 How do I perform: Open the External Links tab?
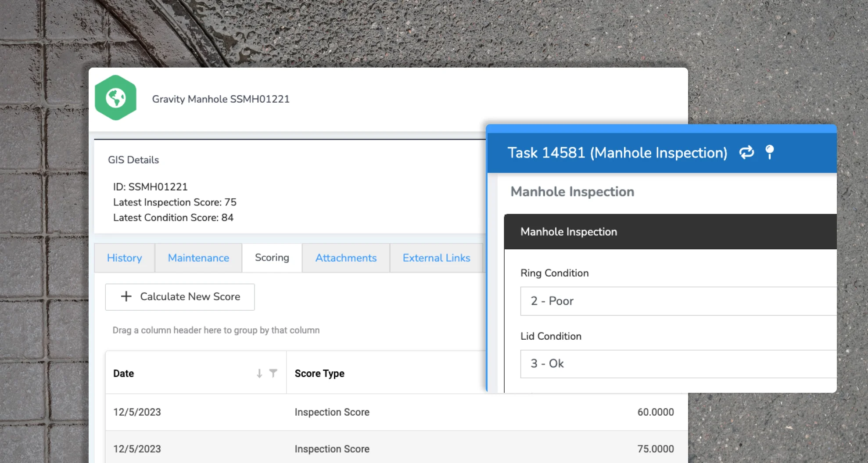436,258
